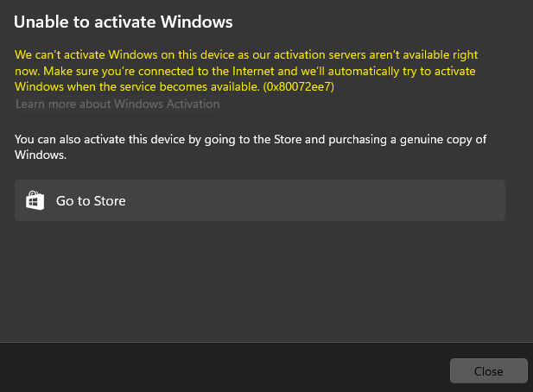533x392 pixels.
Task: Click the Unable to activate Windows heading
Action: tap(124, 20)
